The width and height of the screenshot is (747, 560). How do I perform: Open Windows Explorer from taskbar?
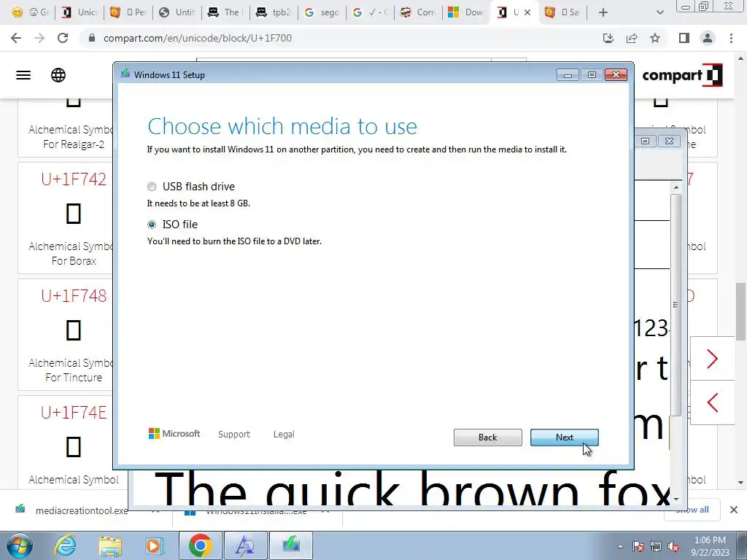click(110, 545)
